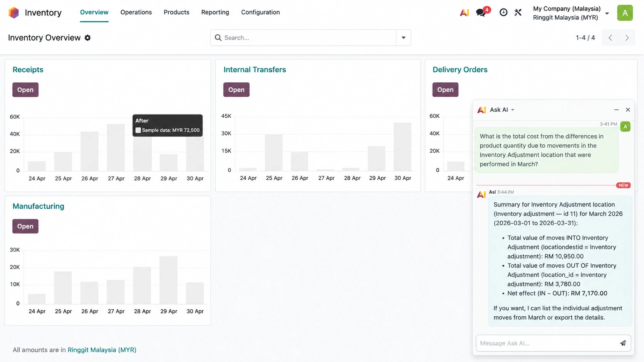
Task: Click the Manufacturing chart 29 Apr bar
Action: [x=168, y=280]
